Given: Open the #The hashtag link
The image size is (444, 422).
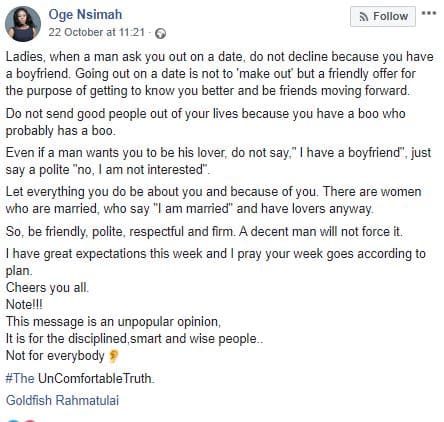Looking at the screenshot, I should pos(20,378).
